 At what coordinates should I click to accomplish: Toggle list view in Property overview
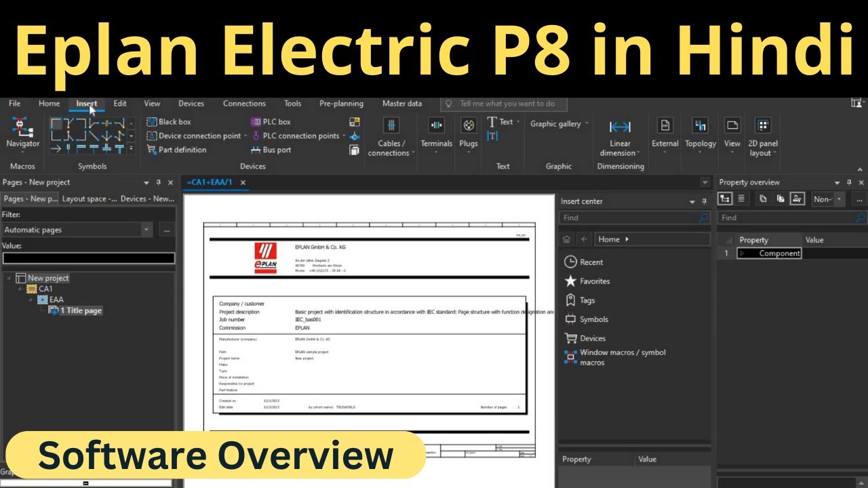(x=741, y=199)
